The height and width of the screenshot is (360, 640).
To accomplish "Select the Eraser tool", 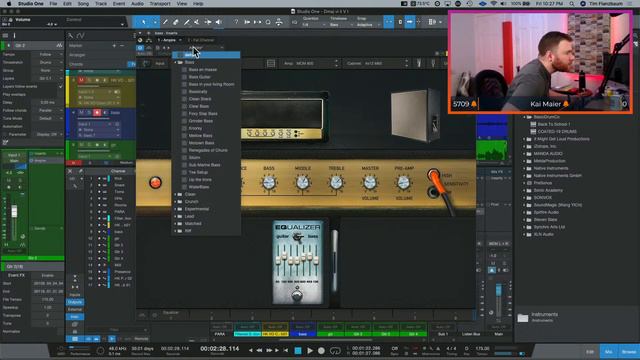I will [176, 22].
